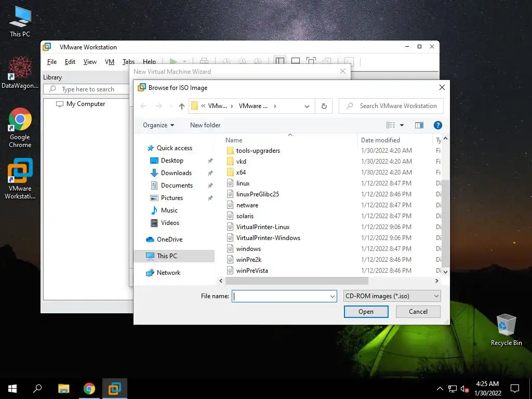Select the tools-upgraders folder
This screenshot has width=532, height=399.
coord(258,151)
